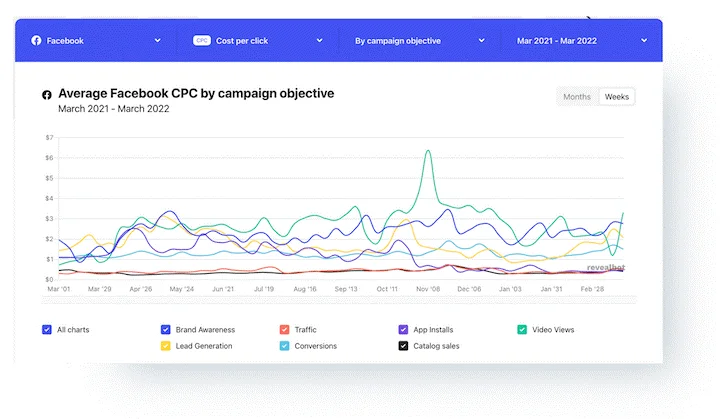This screenshot has width=720, height=419.
Task: Click the Nov '08 x-axis label
Action: point(428,289)
